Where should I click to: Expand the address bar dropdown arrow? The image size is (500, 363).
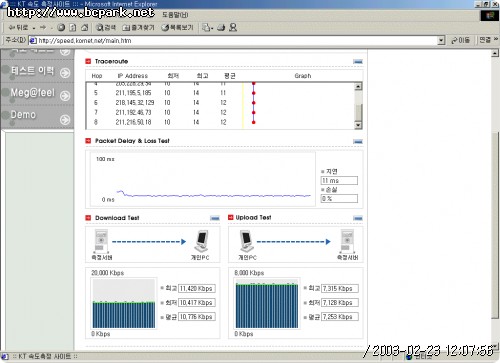pyautogui.click(x=441, y=41)
